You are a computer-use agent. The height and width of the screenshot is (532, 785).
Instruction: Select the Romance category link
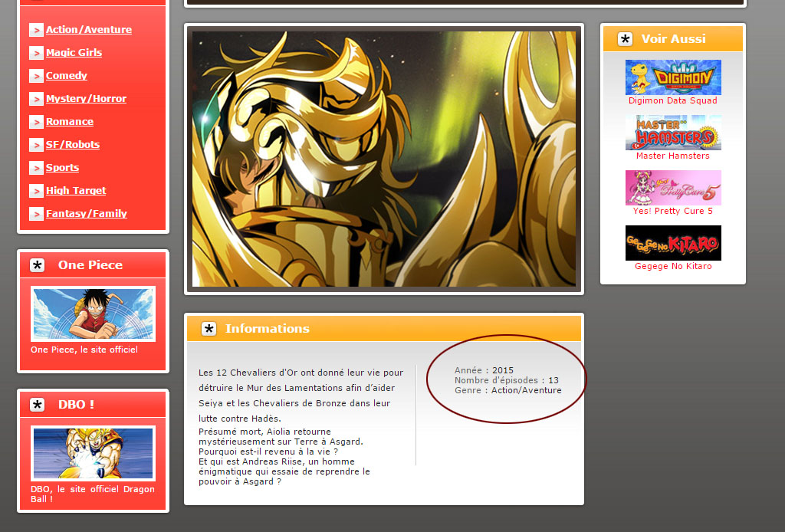69,122
